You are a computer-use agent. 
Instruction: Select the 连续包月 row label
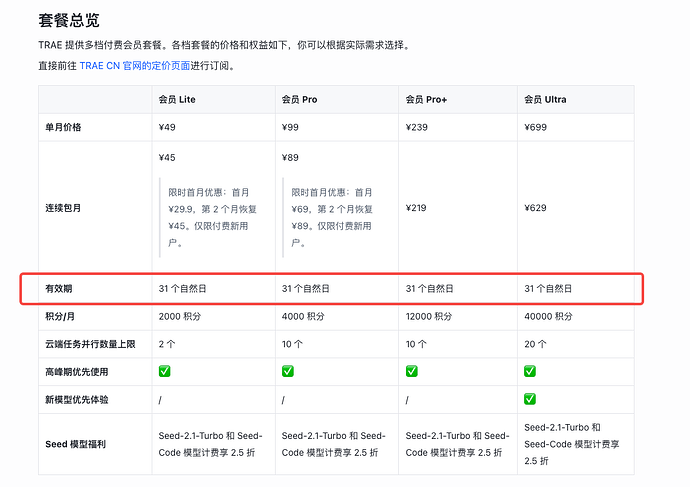tap(63, 208)
